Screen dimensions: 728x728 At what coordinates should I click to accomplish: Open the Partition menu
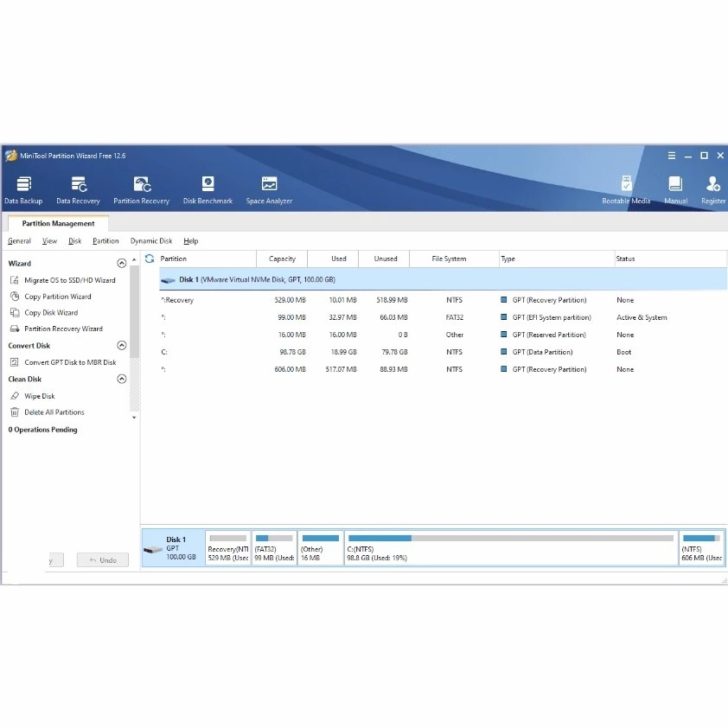(105, 241)
